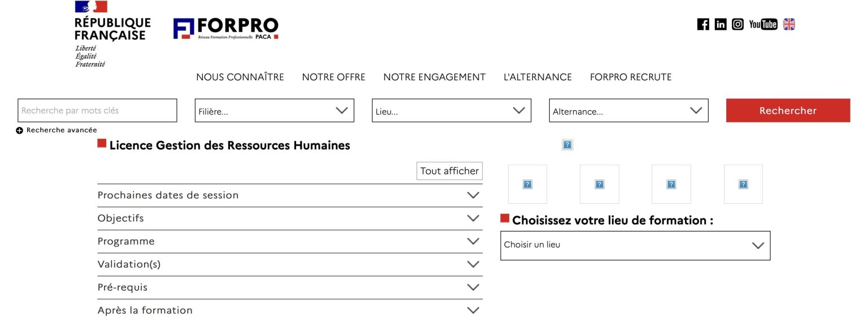
Task: Open the YouTube channel icon
Action: [x=763, y=24]
